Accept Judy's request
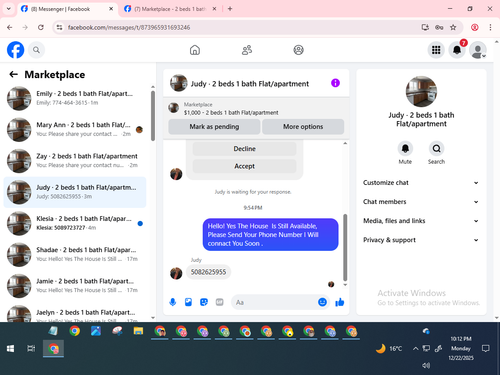 244,166
